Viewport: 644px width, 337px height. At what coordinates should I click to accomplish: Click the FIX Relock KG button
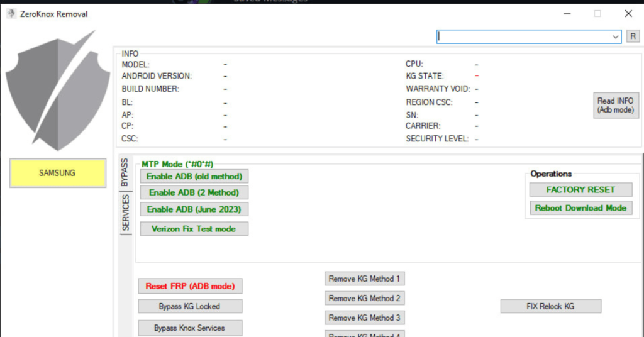pyautogui.click(x=551, y=306)
